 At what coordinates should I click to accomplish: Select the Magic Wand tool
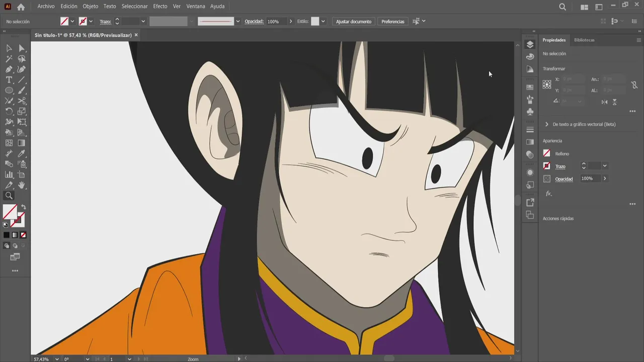pos(9,59)
